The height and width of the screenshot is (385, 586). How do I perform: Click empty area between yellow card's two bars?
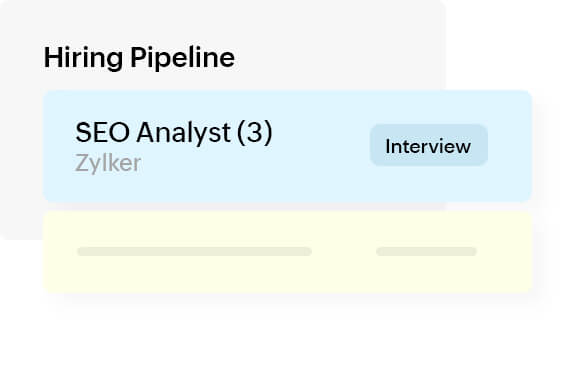pyautogui.click(x=344, y=251)
